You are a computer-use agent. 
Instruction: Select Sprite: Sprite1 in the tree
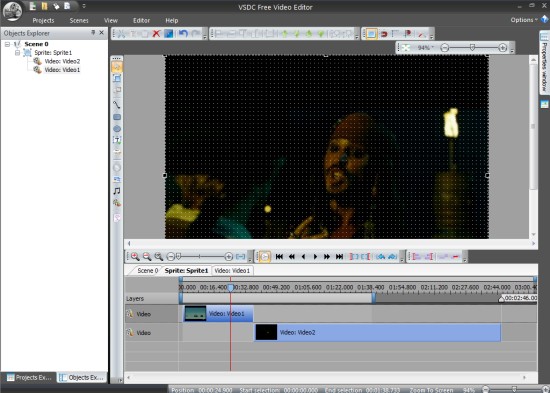[53, 53]
